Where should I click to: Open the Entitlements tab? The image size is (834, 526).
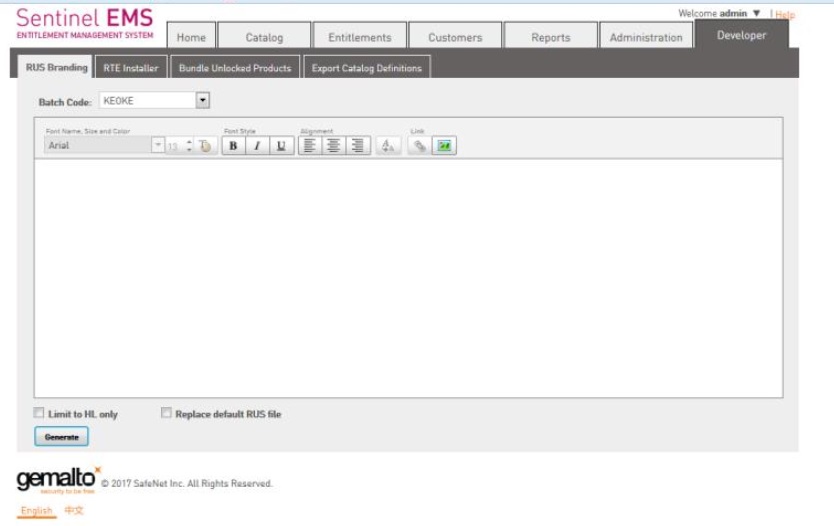click(x=359, y=37)
